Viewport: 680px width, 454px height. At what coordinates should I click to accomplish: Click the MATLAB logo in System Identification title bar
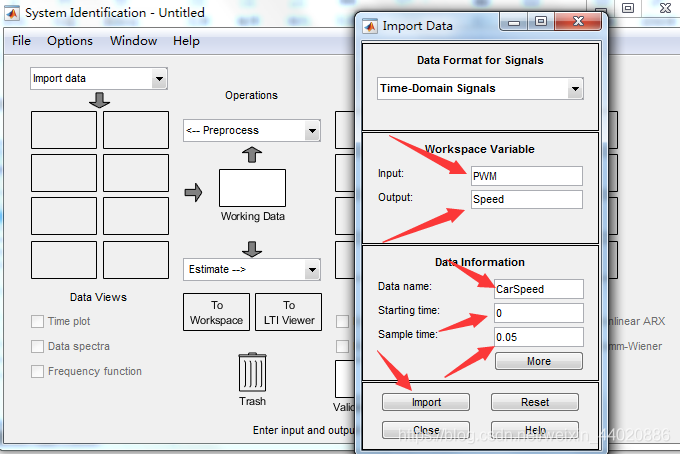(x=12, y=13)
